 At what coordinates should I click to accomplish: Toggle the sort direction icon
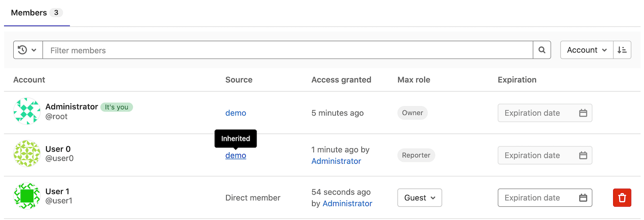(x=622, y=50)
